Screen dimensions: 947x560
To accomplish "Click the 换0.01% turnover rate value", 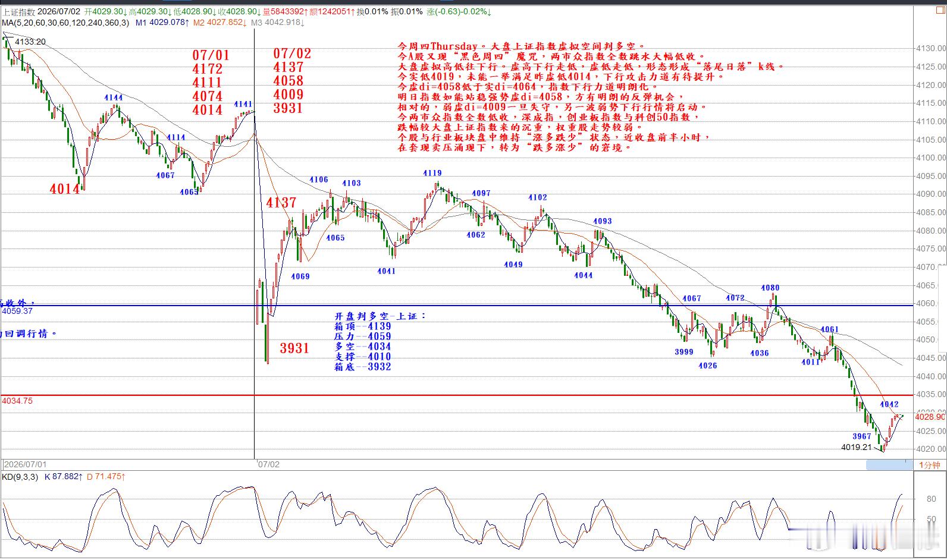I will point(372,11).
